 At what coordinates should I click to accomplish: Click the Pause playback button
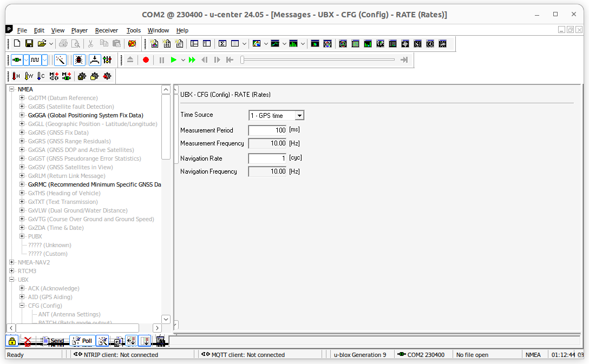point(161,60)
